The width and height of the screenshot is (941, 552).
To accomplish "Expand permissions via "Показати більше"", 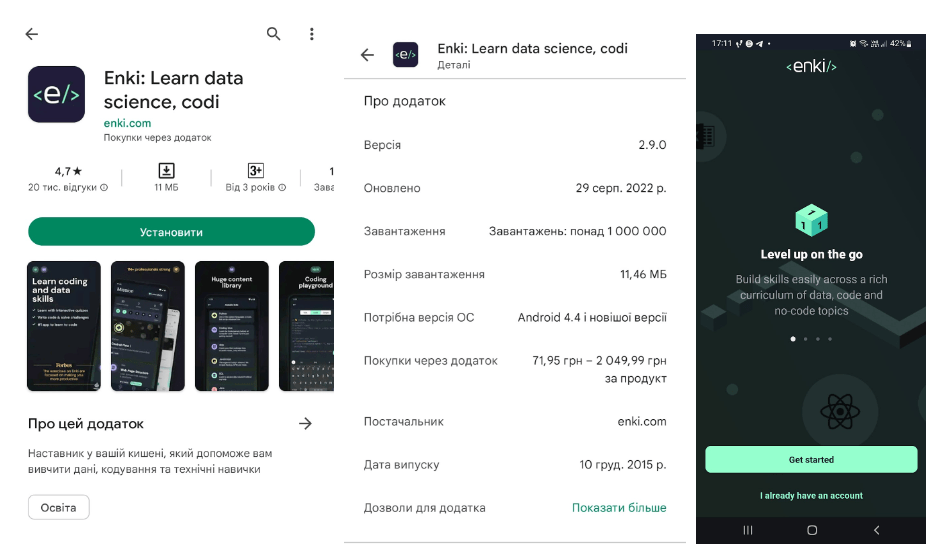I will tap(619, 508).
